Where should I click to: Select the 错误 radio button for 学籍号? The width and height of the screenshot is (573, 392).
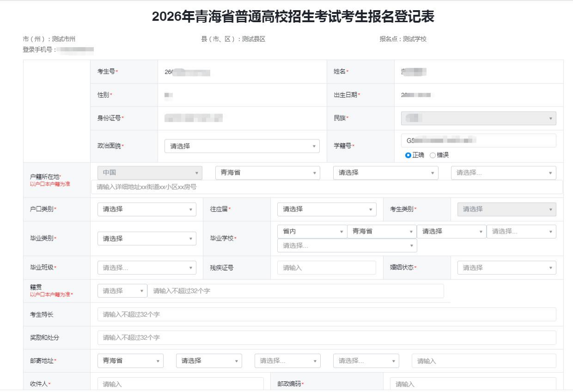pos(433,155)
